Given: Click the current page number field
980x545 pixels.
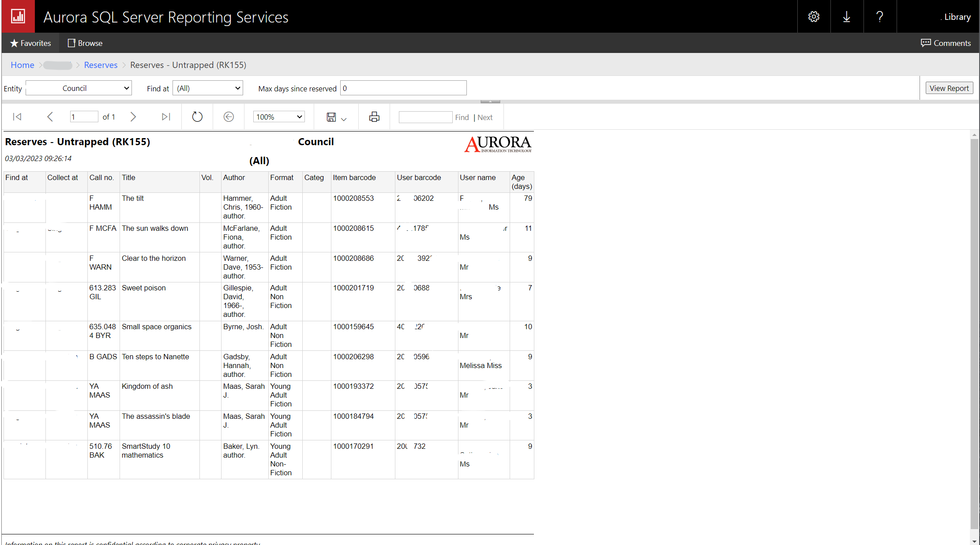Looking at the screenshot, I should [84, 117].
